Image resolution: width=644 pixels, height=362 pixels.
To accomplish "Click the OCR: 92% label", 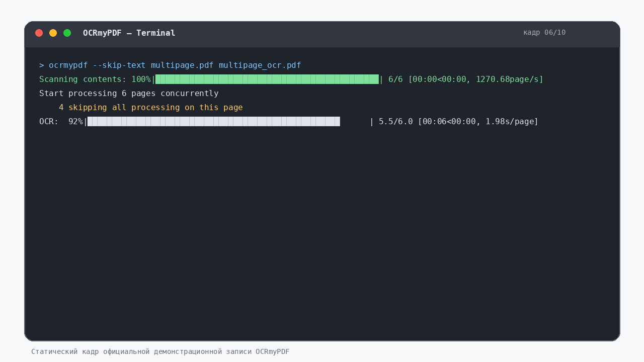I will click(61, 122).
